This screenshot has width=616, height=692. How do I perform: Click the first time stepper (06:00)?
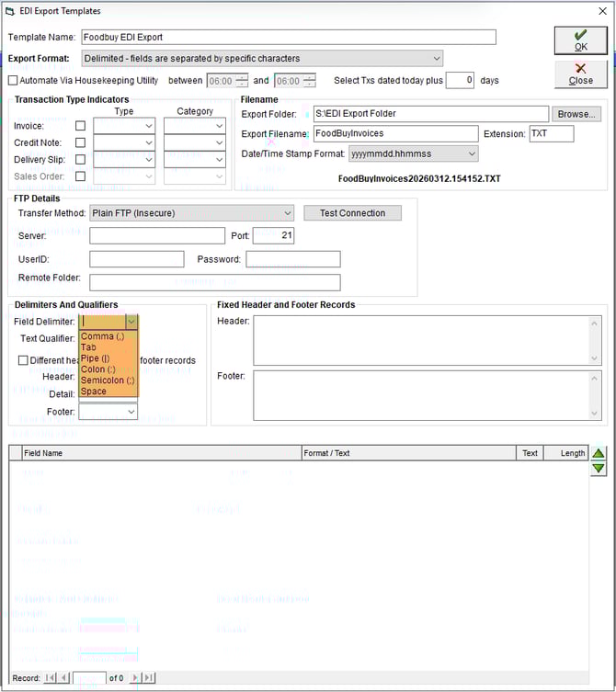point(227,81)
